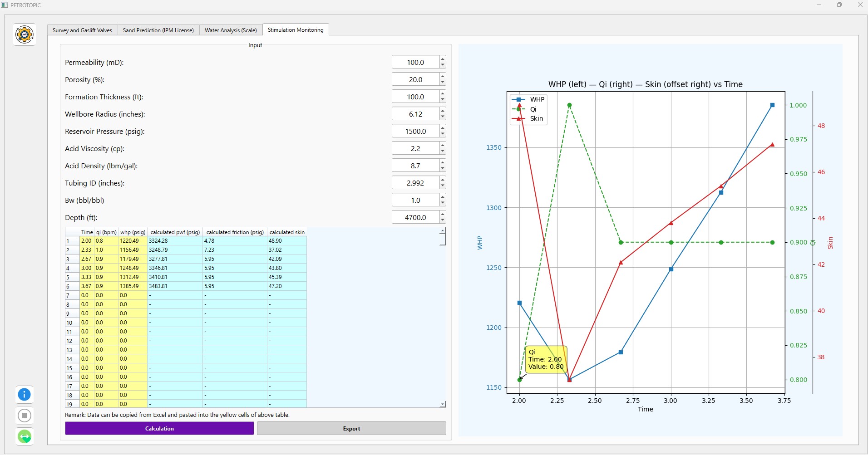
Task: Click the table's scroll down arrow
Action: 443,404
